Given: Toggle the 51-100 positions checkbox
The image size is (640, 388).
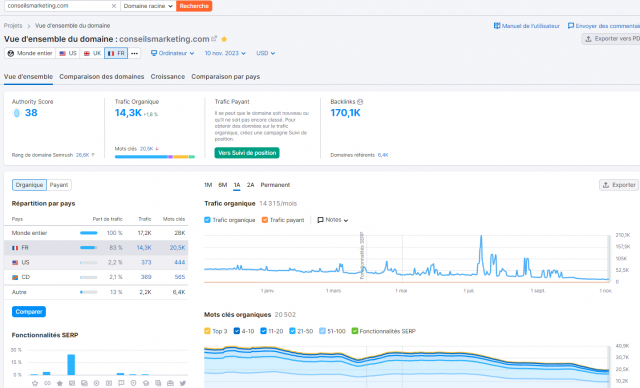Looking at the screenshot, I should click(322, 331).
